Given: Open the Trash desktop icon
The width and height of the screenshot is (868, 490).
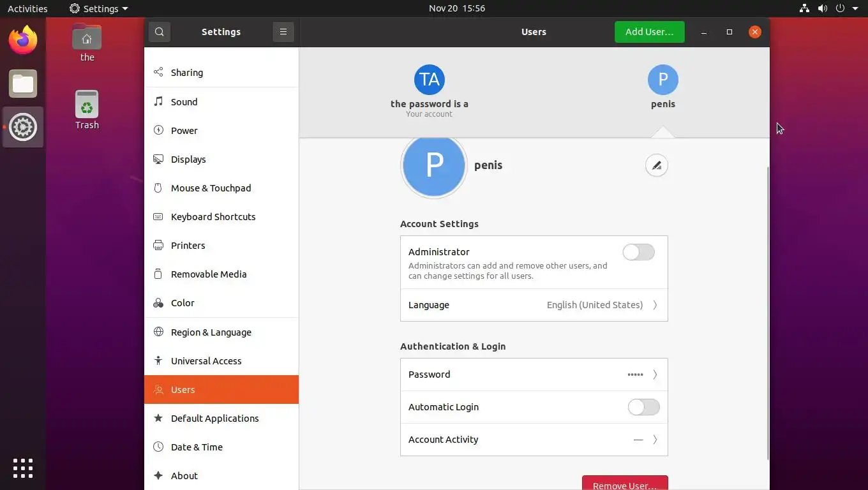Looking at the screenshot, I should [87, 110].
